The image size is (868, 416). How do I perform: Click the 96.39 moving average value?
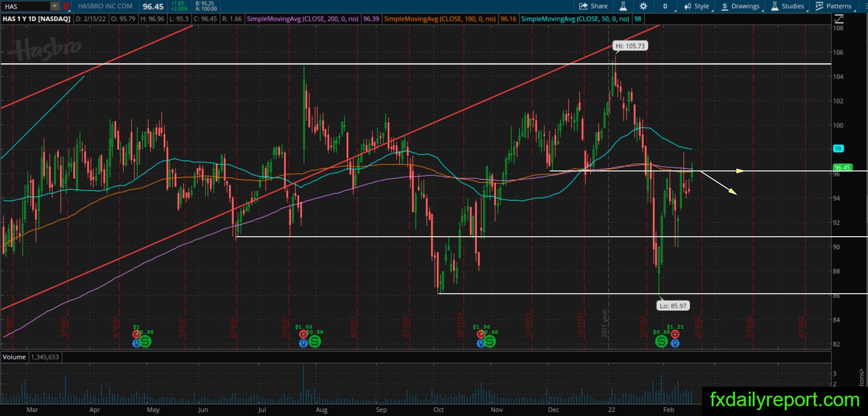371,19
